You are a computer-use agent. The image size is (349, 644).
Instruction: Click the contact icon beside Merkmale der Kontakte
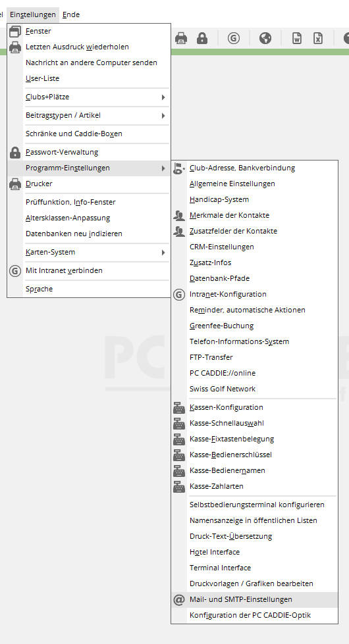click(179, 215)
